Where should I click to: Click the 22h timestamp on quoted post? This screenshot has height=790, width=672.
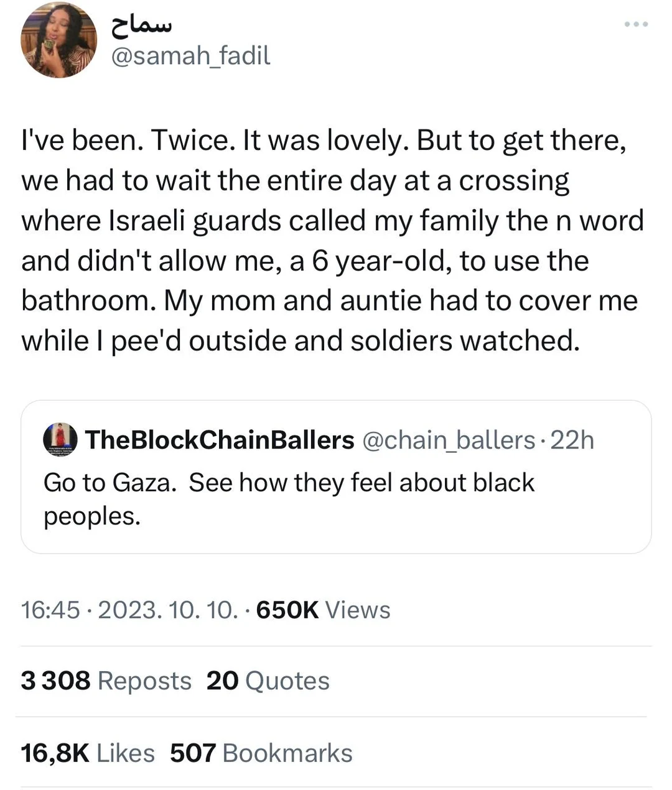pyautogui.click(x=572, y=440)
